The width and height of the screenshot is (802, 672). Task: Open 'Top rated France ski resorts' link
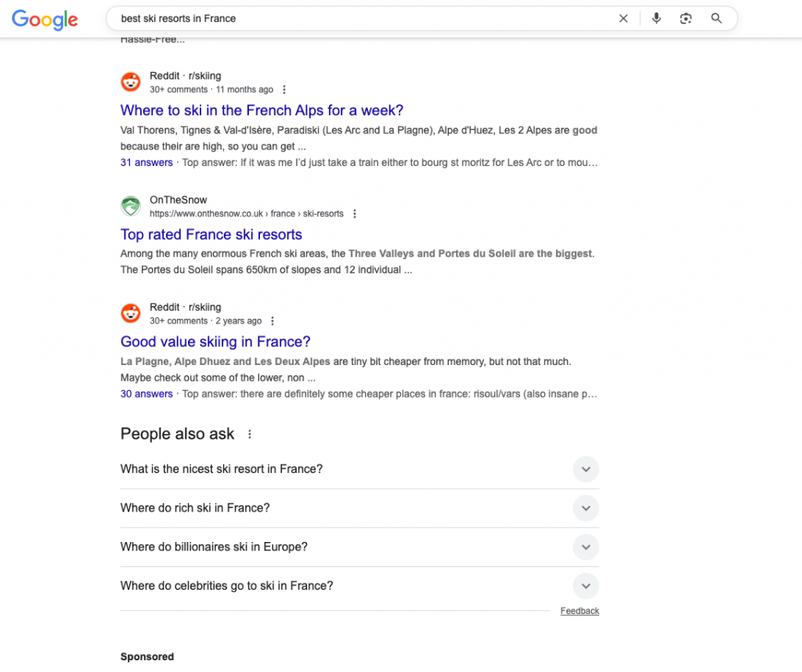click(211, 234)
